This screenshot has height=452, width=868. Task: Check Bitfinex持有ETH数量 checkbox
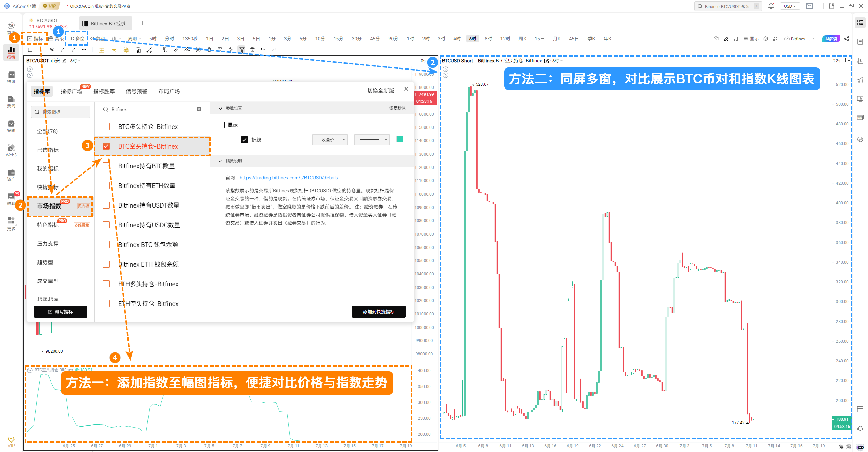coord(106,185)
